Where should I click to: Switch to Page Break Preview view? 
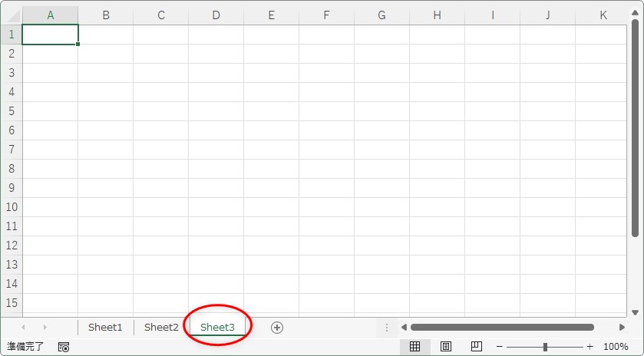476,347
